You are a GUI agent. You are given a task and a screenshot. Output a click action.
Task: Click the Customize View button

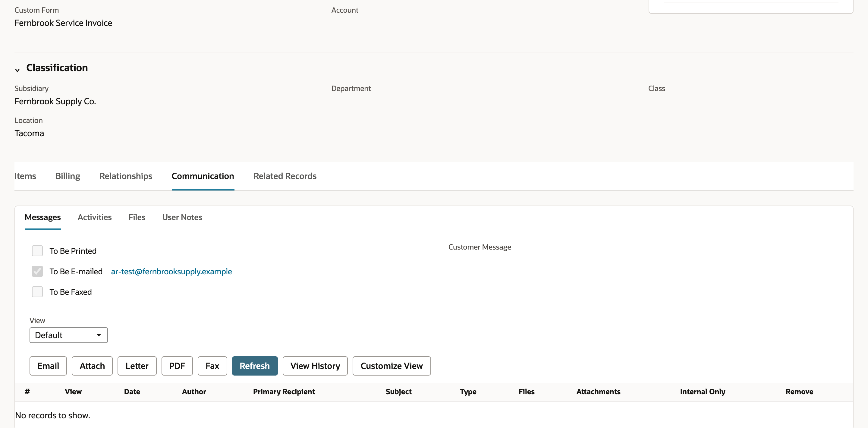[x=392, y=366]
